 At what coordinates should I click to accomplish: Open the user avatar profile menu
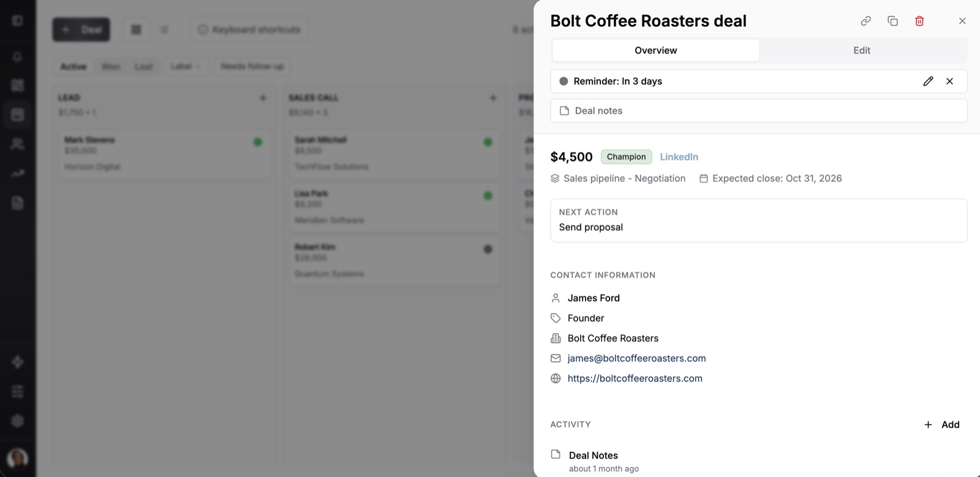tap(17, 458)
